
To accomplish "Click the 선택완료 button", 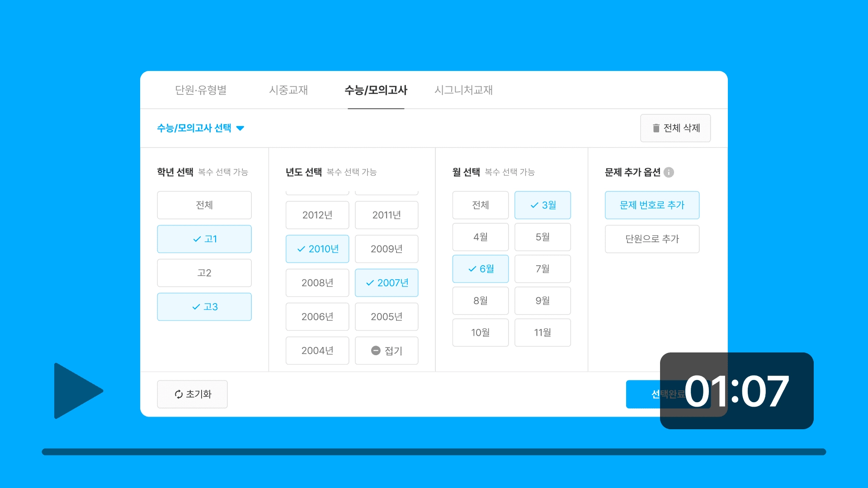I will click(643, 394).
